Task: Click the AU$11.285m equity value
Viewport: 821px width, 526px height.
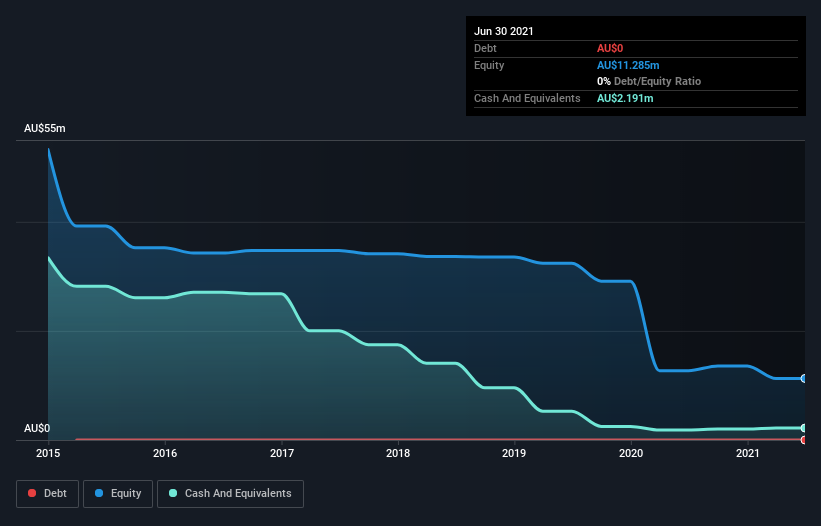Action: point(628,65)
